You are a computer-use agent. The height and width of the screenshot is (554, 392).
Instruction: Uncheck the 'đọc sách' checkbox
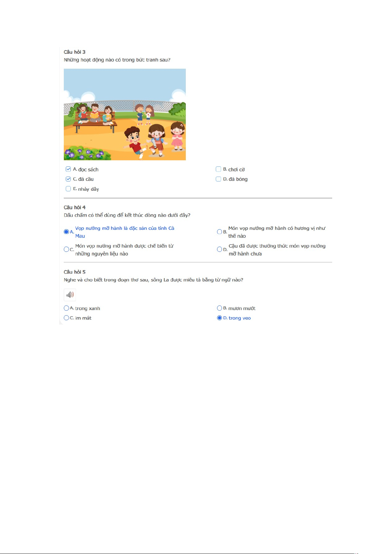click(68, 169)
